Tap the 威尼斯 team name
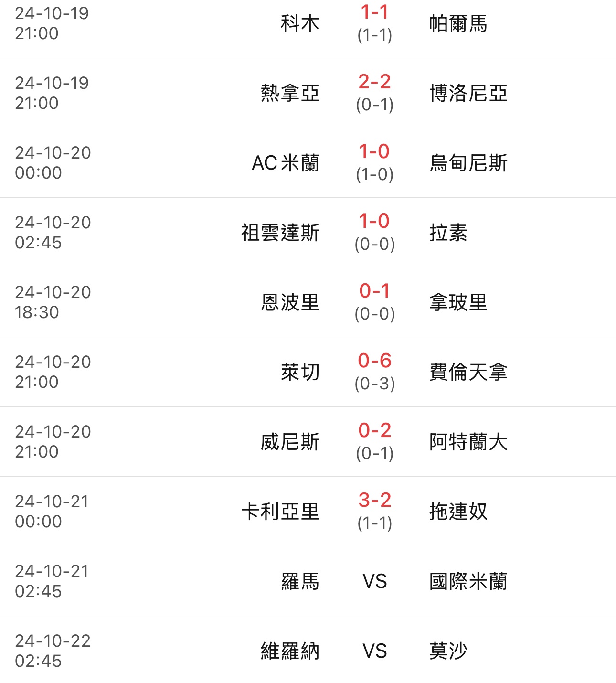 click(290, 442)
